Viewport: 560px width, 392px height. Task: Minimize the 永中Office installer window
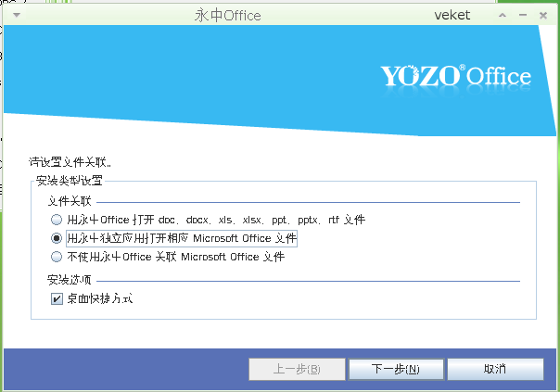coord(523,16)
